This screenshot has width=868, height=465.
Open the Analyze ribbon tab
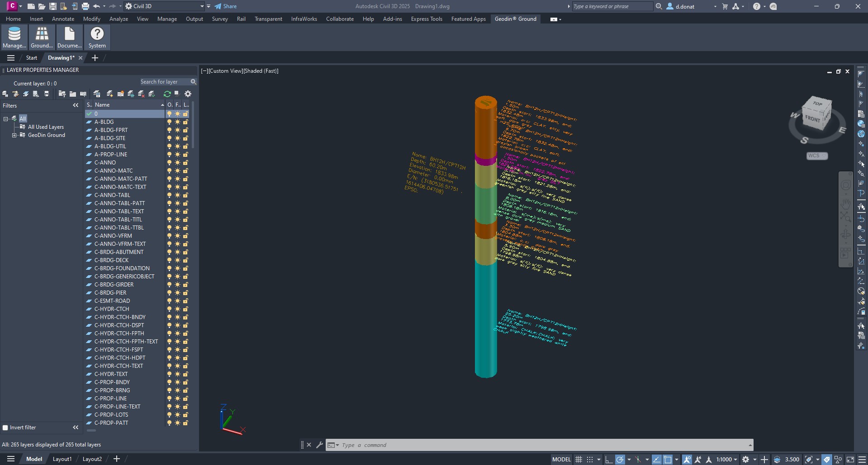(119, 19)
